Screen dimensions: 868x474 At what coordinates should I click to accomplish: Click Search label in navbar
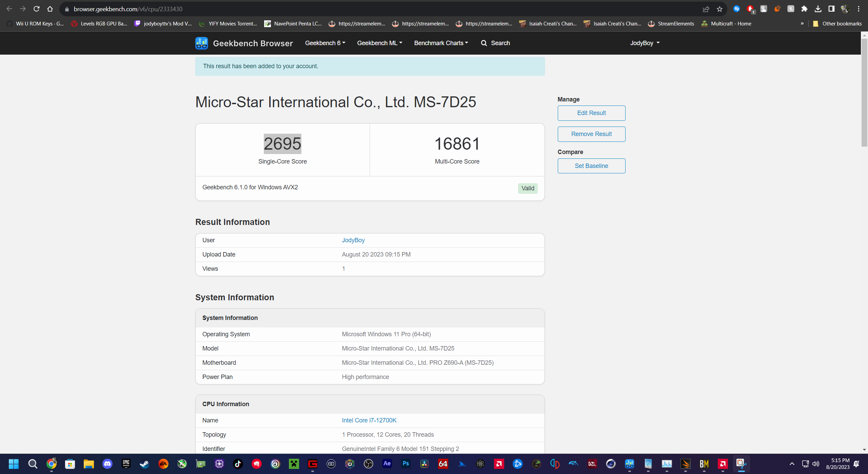(x=500, y=43)
